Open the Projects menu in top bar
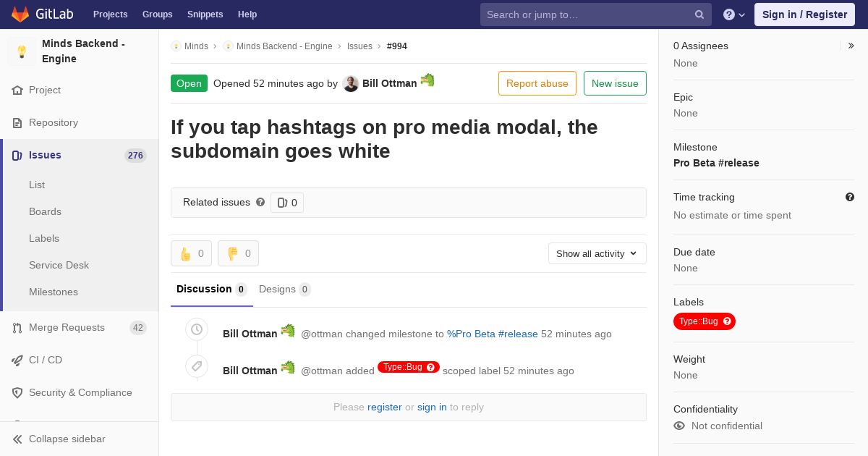This screenshot has width=868, height=456. [110, 14]
